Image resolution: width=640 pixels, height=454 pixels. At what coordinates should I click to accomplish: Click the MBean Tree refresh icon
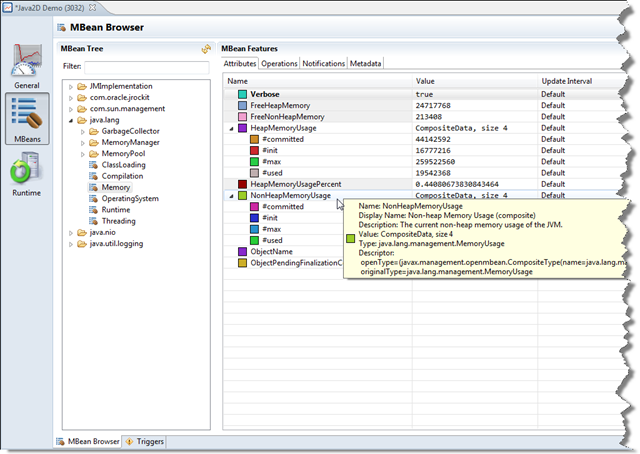click(206, 49)
